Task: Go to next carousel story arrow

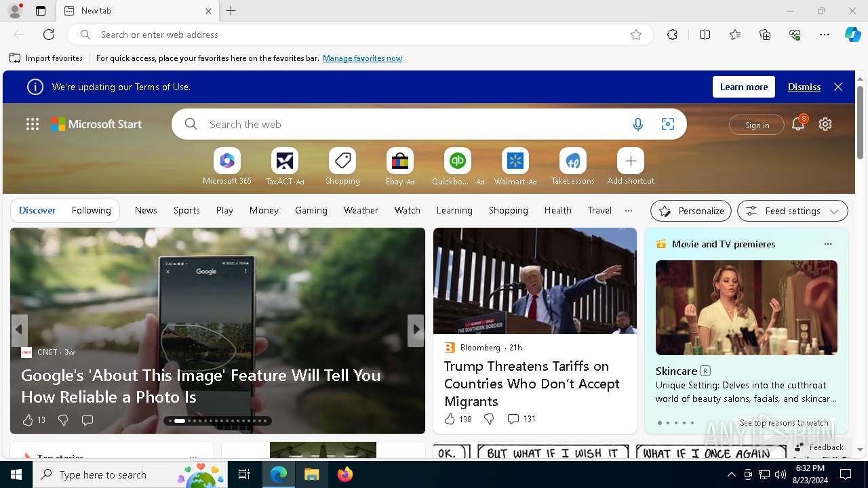Action: (416, 330)
